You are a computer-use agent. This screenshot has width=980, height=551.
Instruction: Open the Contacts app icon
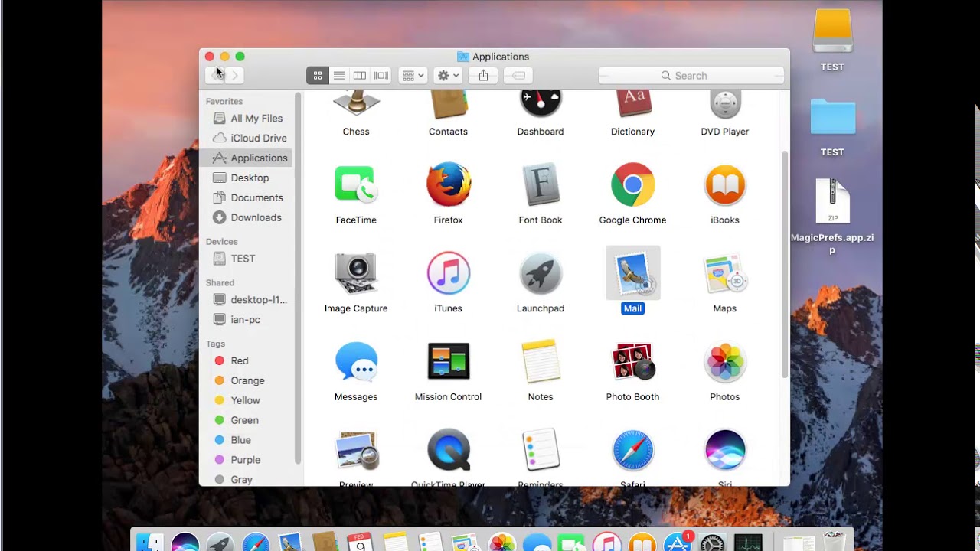point(448,106)
